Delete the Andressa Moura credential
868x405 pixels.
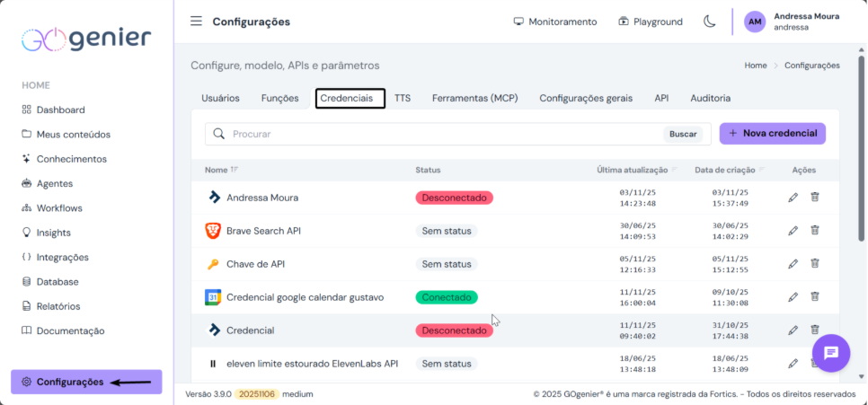(815, 197)
